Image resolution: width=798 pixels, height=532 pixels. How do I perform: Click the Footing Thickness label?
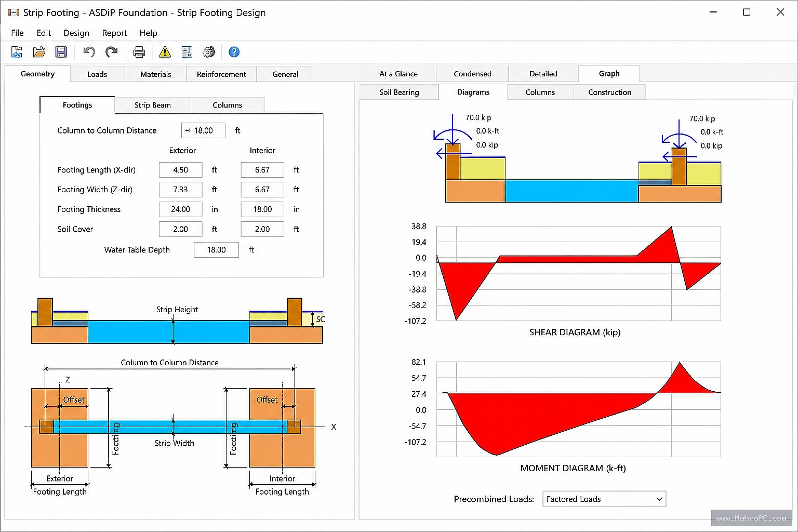pyautogui.click(x=89, y=209)
